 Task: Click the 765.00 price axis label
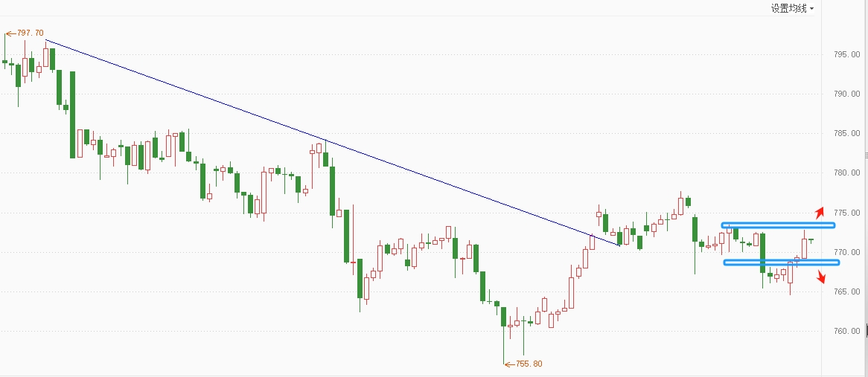(x=846, y=291)
